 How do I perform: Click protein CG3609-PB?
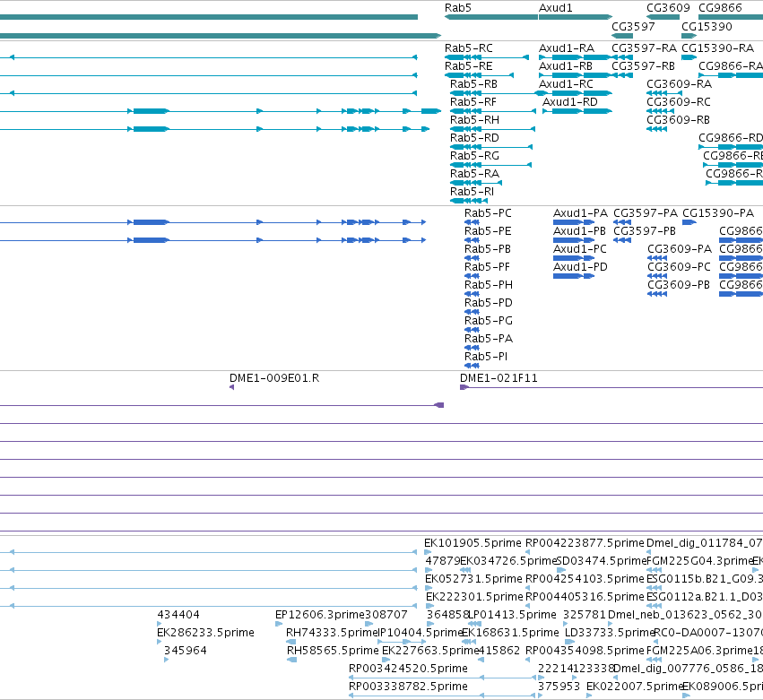(679, 286)
